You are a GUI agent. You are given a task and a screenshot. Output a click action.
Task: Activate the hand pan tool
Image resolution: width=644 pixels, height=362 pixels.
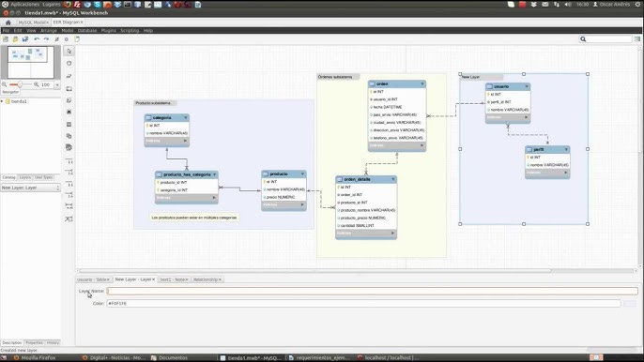click(x=69, y=64)
